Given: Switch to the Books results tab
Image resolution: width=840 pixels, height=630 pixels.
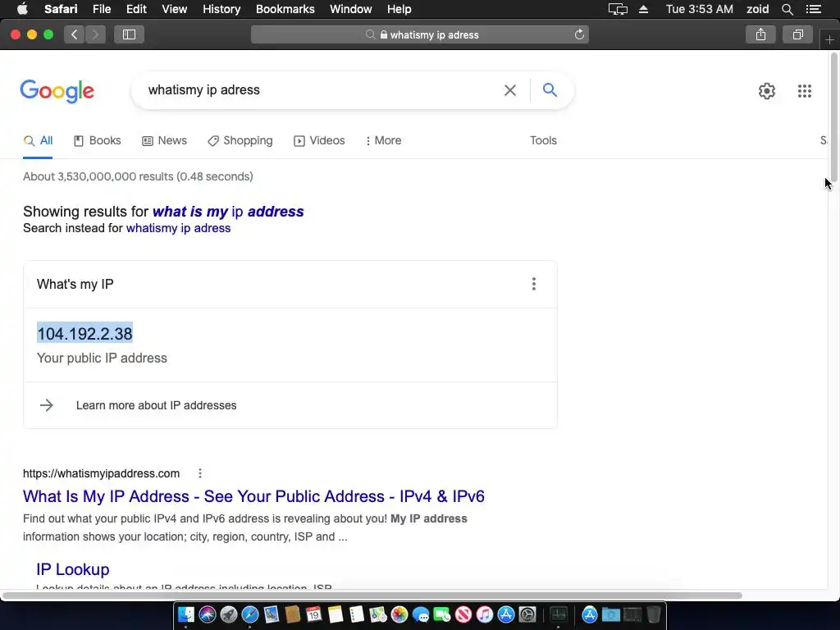Looking at the screenshot, I should (98, 141).
